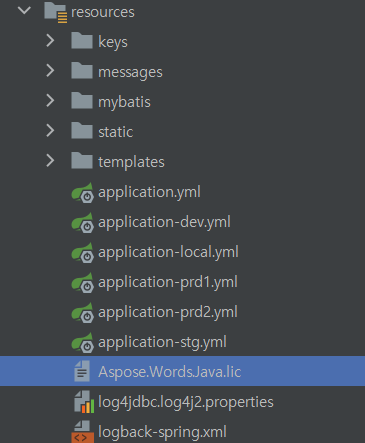Select the keys folder name
This screenshot has width=365, height=443.
click(x=113, y=42)
